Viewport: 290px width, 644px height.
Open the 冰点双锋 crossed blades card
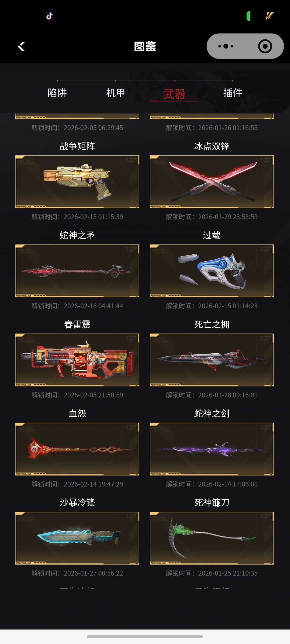coord(212,182)
